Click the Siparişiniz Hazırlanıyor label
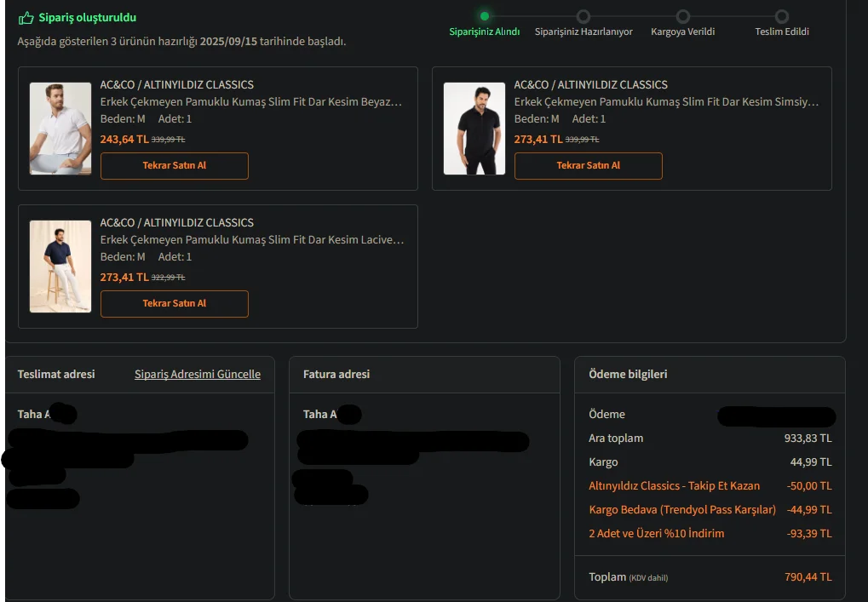Viewport: 868px width, 602px height. pyautogui.click(x=583, y=32)
